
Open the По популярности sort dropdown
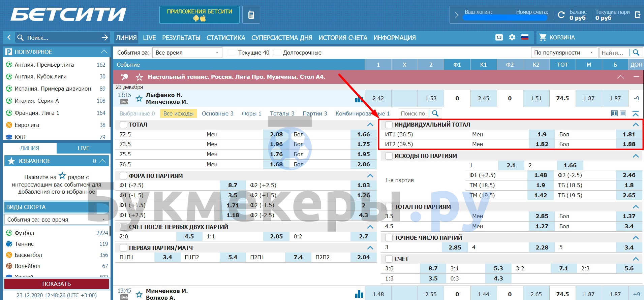pos(563,53)
